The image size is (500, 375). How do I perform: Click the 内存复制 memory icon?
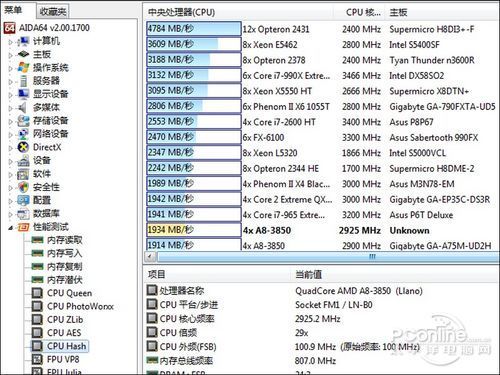[37, 267]
